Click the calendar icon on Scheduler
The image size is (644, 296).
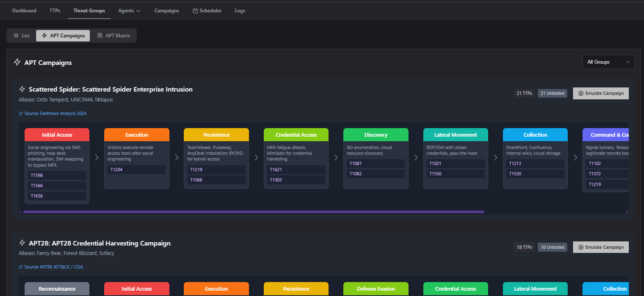195,11
